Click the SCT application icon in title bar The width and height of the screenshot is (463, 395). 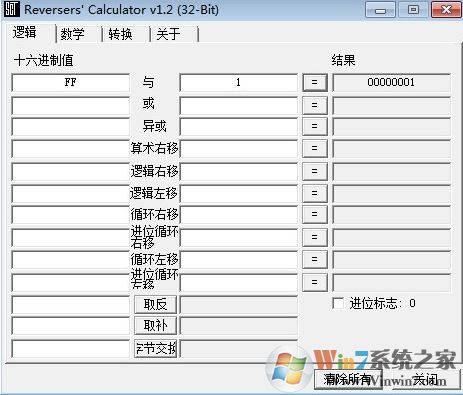click(12, 9)
